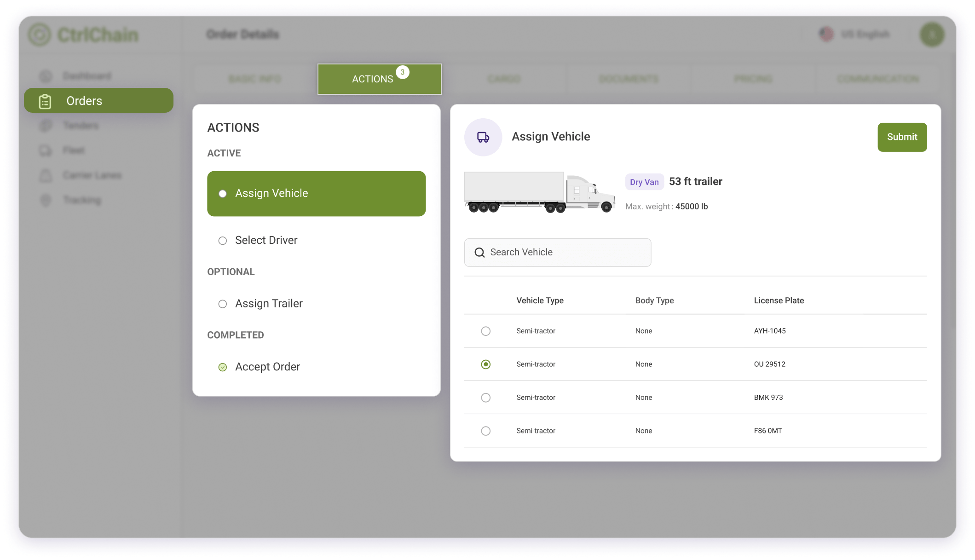
Task: Click the CtrlChain logo icon
Action: tap(40, 35)
